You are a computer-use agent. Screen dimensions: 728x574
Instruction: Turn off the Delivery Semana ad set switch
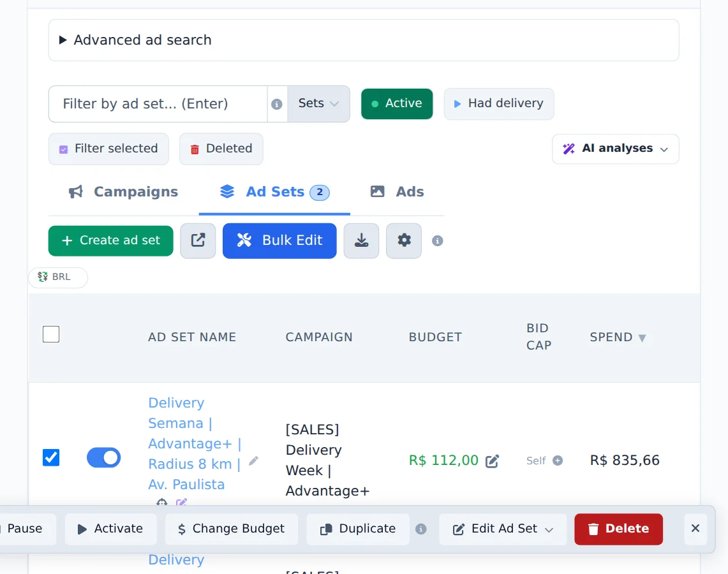pos(103,457)
